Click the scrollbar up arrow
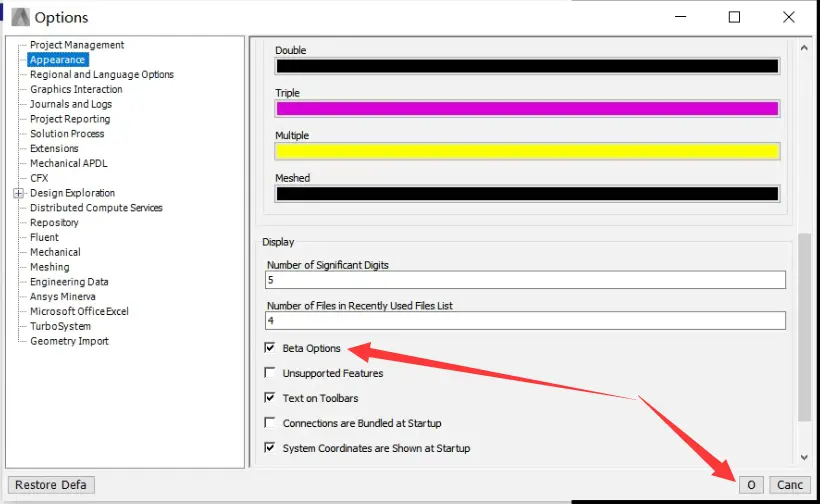820x504 pixels. [804, 48]
